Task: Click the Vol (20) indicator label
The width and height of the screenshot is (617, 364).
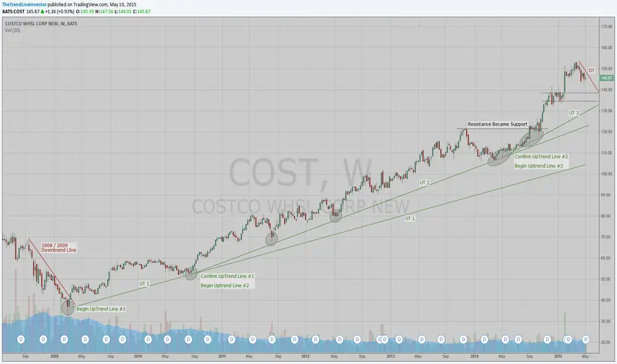Action: 13,30
